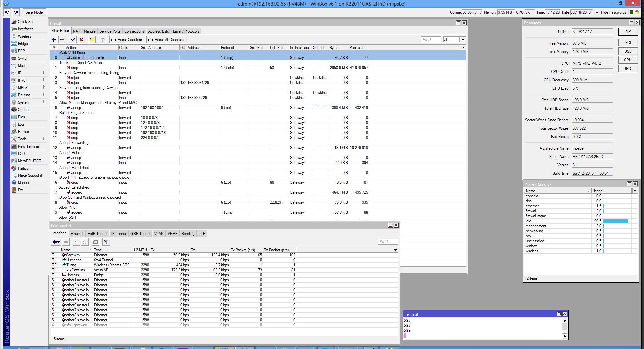644x349 pixels.
Task: Open New Terminal from sidebar
Action: (28, 146)
